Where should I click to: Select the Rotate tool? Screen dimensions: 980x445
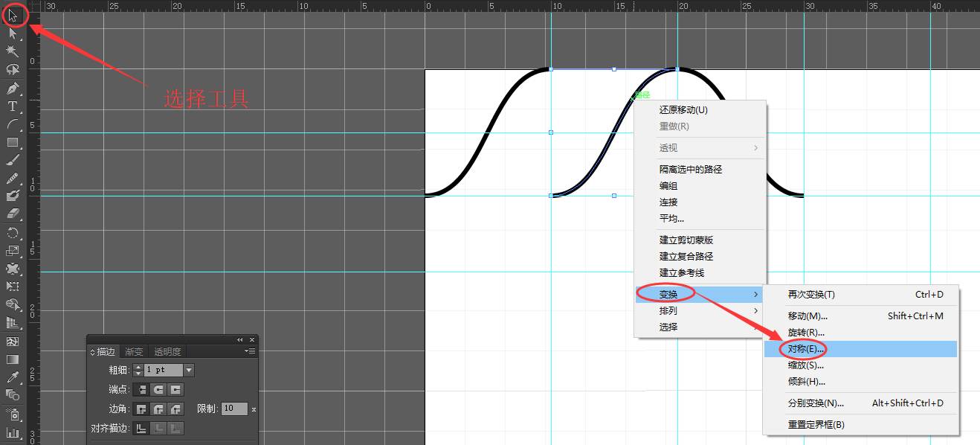(x=13, y=233)
